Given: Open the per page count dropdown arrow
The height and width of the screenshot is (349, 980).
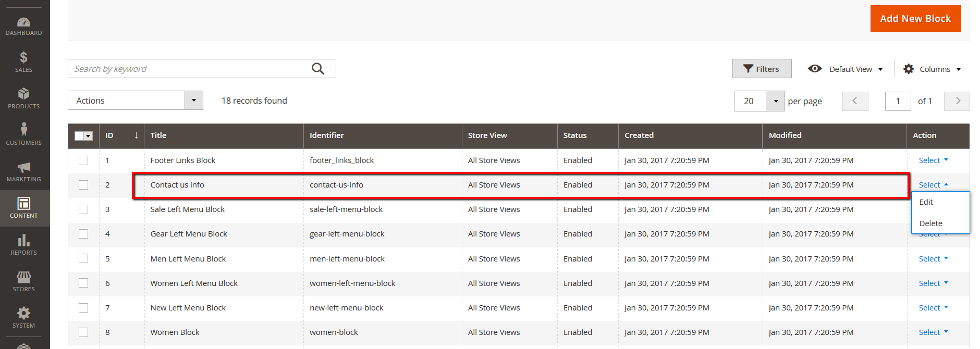Looking at the screenshot, I should tap(776, 101).
